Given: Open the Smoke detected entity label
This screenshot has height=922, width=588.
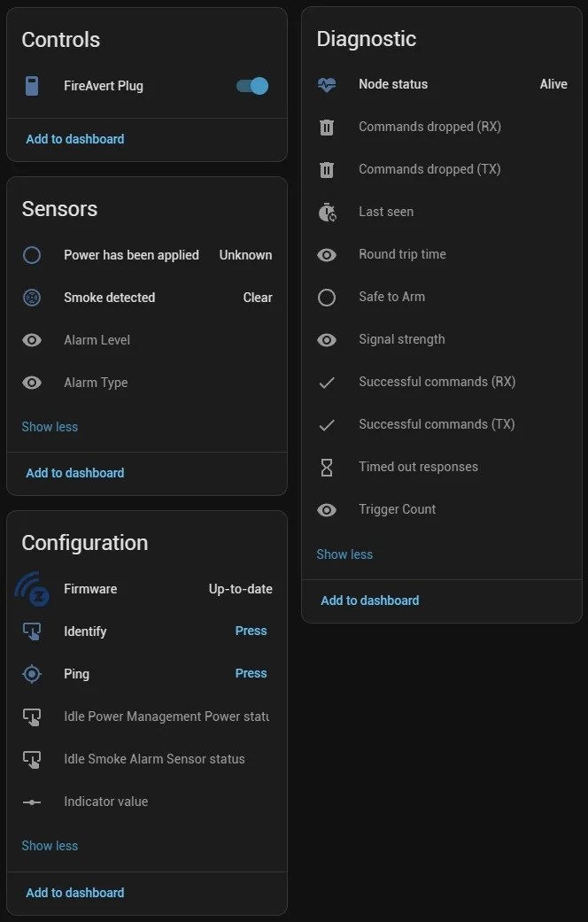Looking at the screenshot, I should pyautogui.click(x=110, y=298).
